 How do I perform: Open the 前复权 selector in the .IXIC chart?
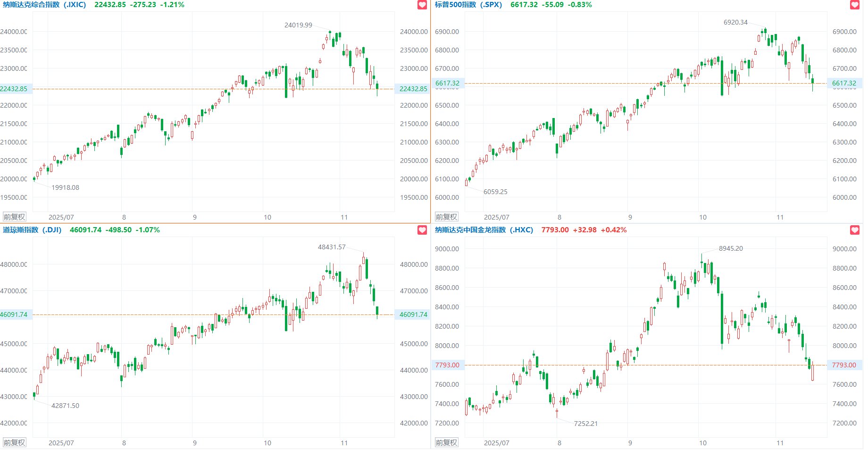pos(14,217)
